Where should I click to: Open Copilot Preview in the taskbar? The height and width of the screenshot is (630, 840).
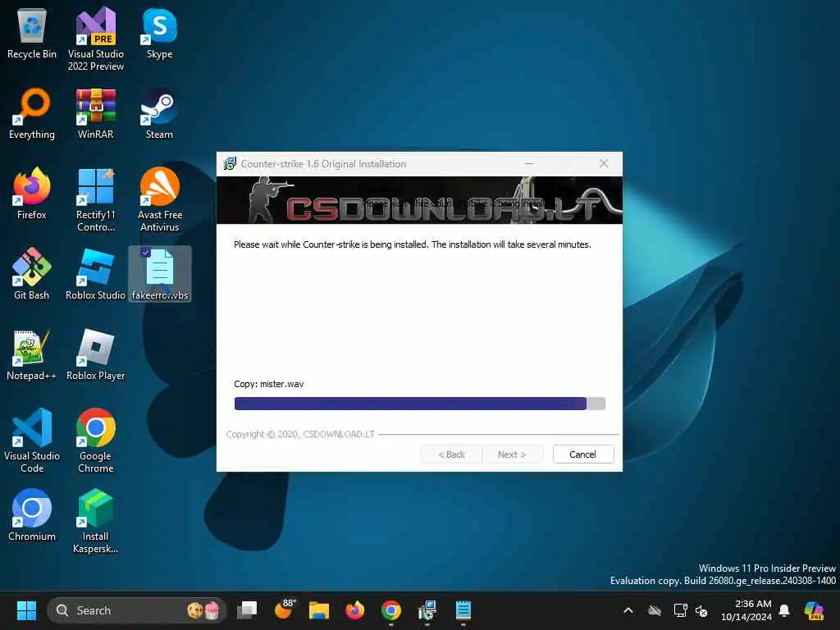click(815, 610)
